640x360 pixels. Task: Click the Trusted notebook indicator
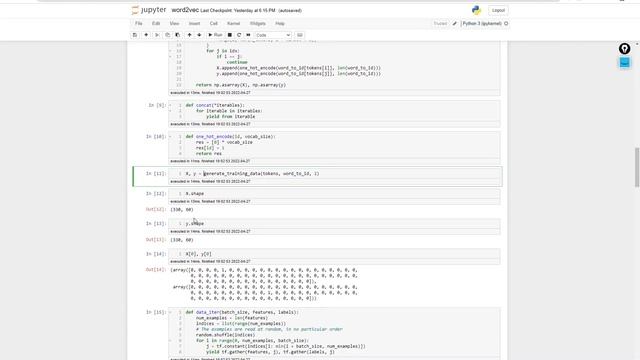coord(440,24)
